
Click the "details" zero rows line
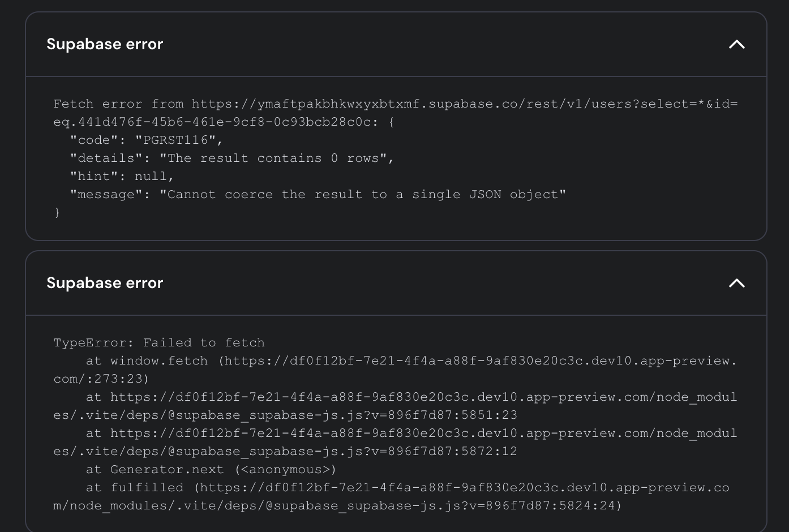click(x=232, y=158)
